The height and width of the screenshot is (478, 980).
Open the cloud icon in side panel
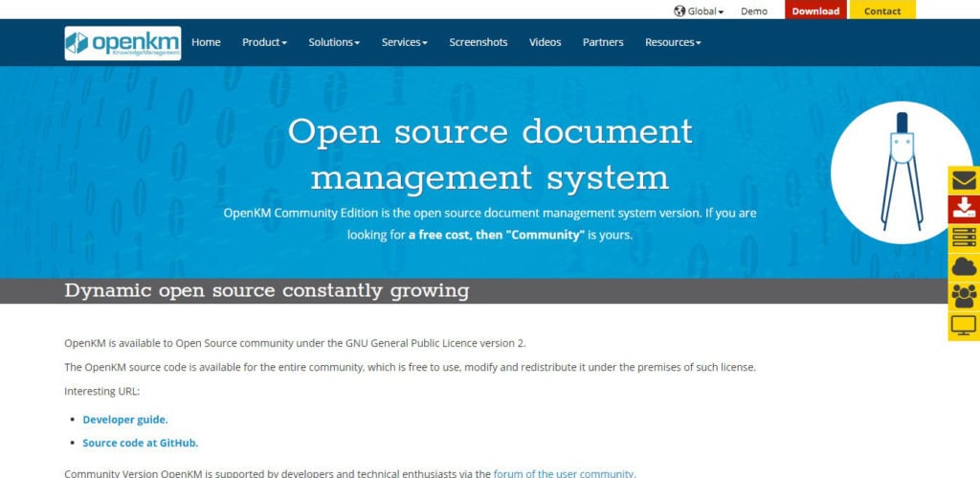coord(964,266)
